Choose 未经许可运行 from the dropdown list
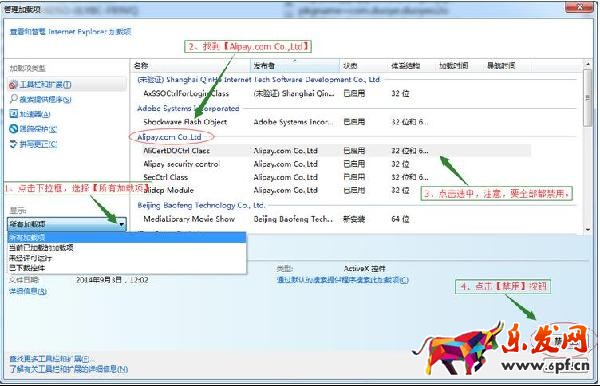 [31, 258]
